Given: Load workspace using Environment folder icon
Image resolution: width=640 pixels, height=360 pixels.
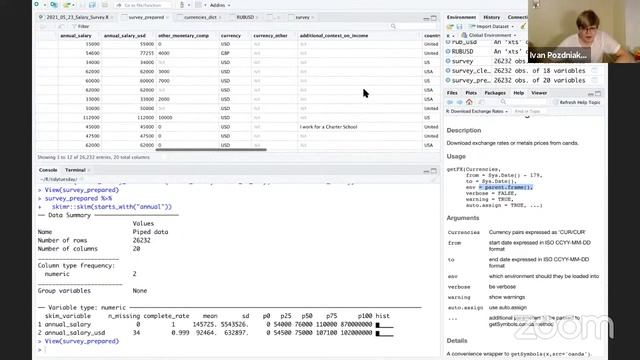Looking at the screenshot, I should (x=450, y=27).
